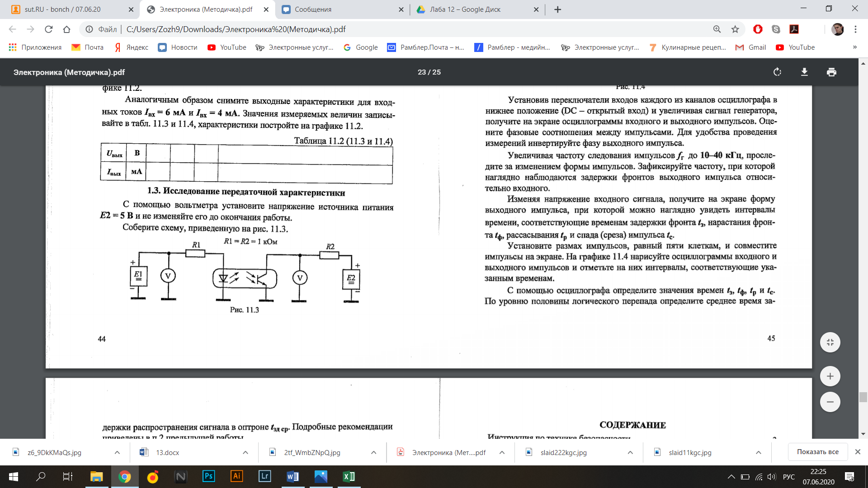This screenshot has width=868, height=488.
Task: Open the volume control
Action: (772, 477)
